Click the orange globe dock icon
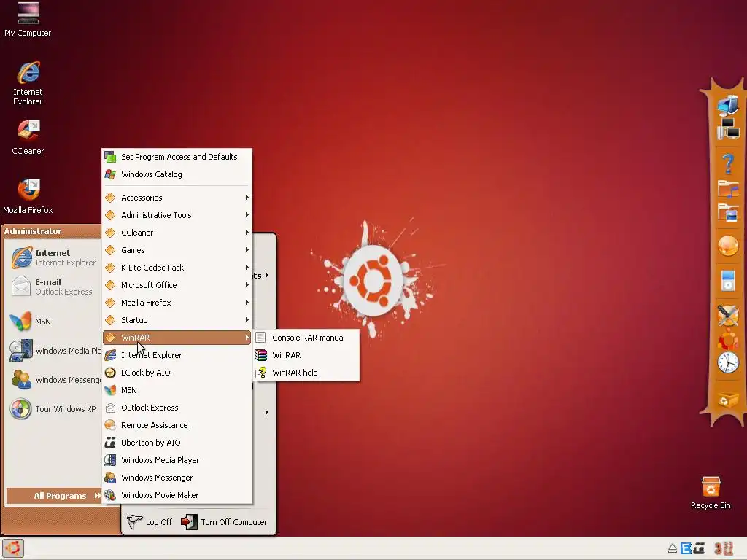747x560 pixels. tap(727, 246)
